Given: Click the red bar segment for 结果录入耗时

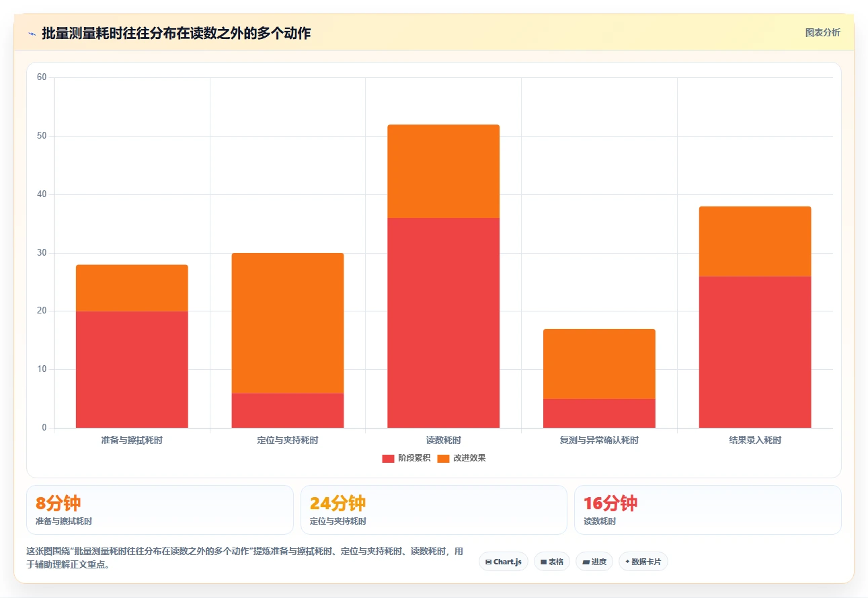Looking at the screenshot, I should point(755,352).
